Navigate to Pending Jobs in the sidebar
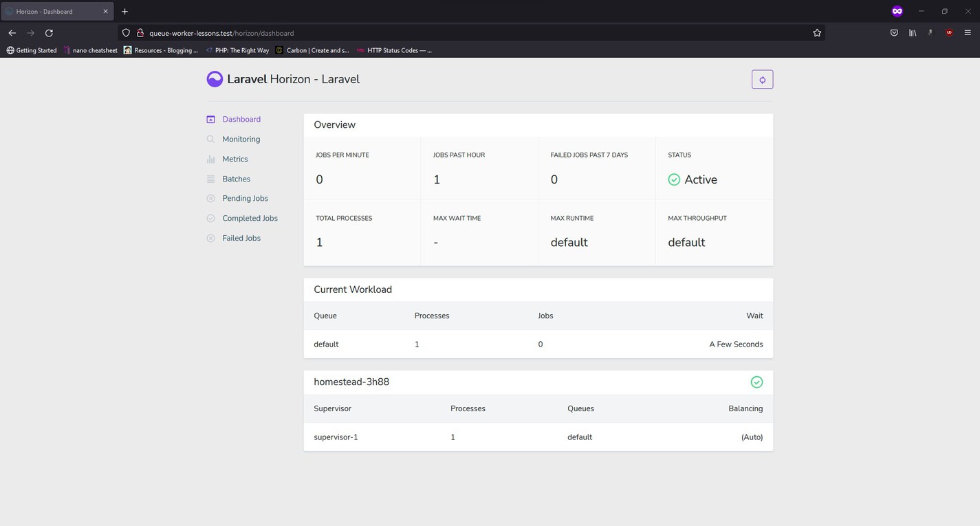This screenshot has width=980, height=526. pos(245,198)
